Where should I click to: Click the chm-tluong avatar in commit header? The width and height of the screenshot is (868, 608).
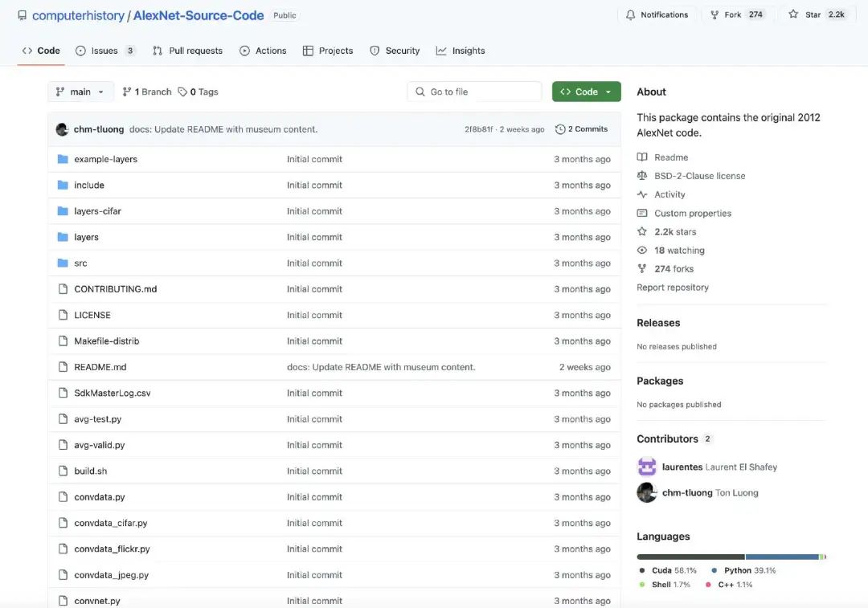62,129
